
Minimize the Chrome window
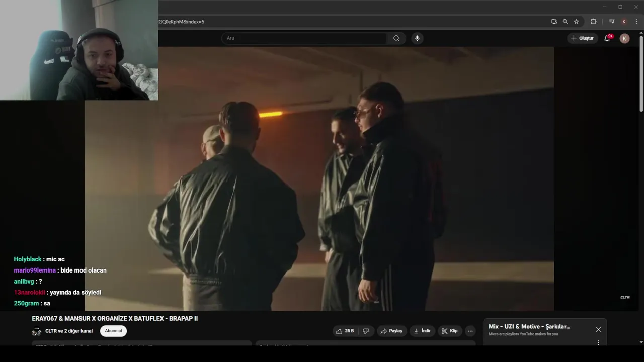(x=604, y=7)
